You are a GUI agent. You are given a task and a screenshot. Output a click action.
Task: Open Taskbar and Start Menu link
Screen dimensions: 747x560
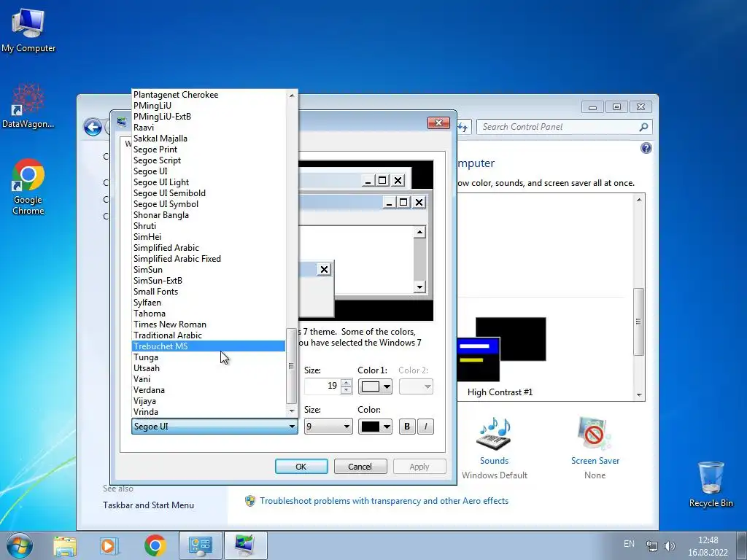click(x=148, y=505)
